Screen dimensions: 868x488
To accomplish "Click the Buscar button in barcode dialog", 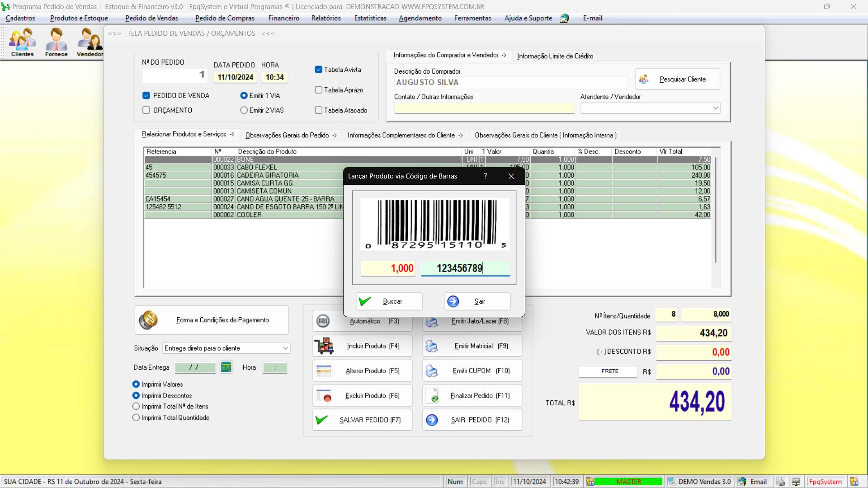I will coord(389,301).
